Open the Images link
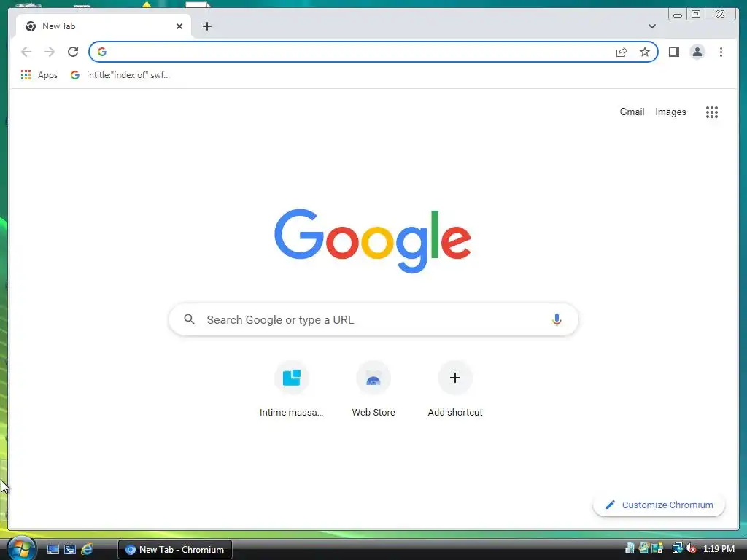Image resolution: width=747 pixels, height=560 pixels. pyautogui.click(x=670, y=112)
